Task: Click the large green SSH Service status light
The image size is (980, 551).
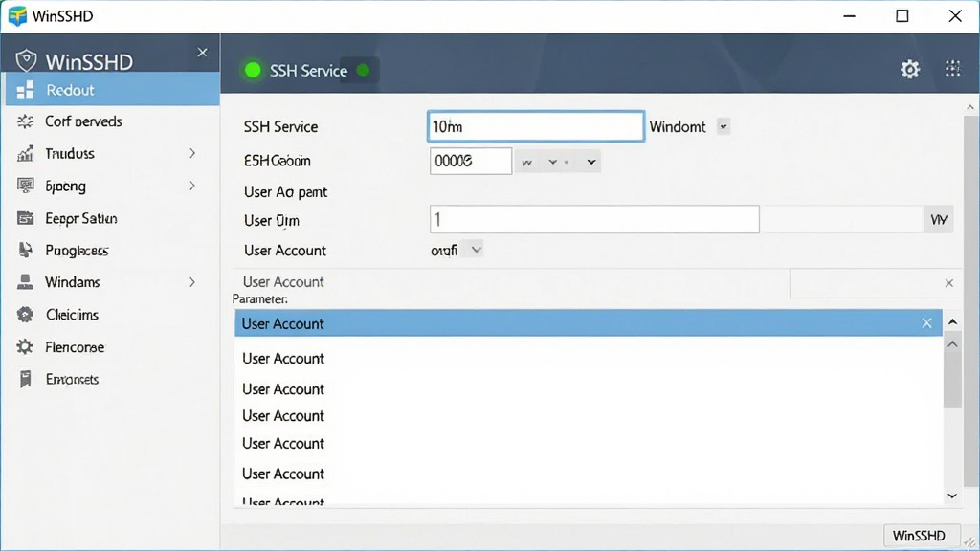Action: tap(253, 70)
